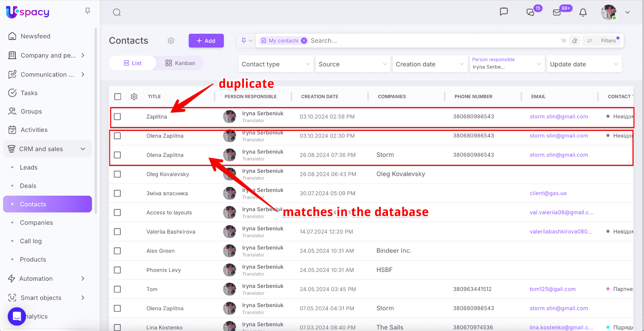Click the search magnifier icon in top bar
This screenshot has width=644, height=331.
coord(117,12)
